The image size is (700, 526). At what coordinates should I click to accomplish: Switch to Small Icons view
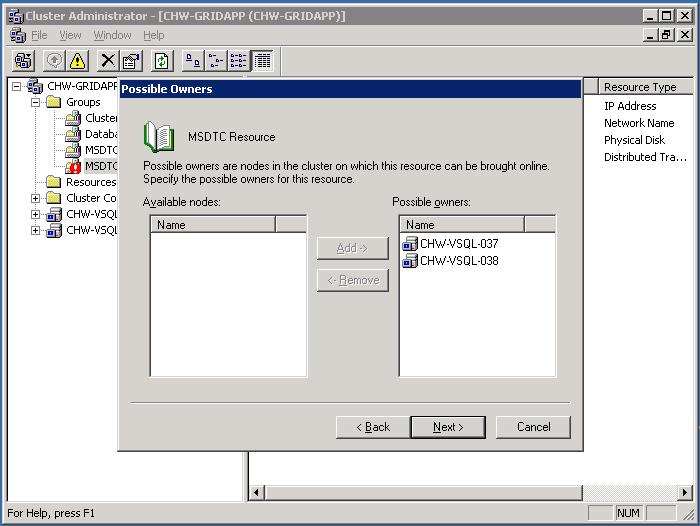(216, 60)
